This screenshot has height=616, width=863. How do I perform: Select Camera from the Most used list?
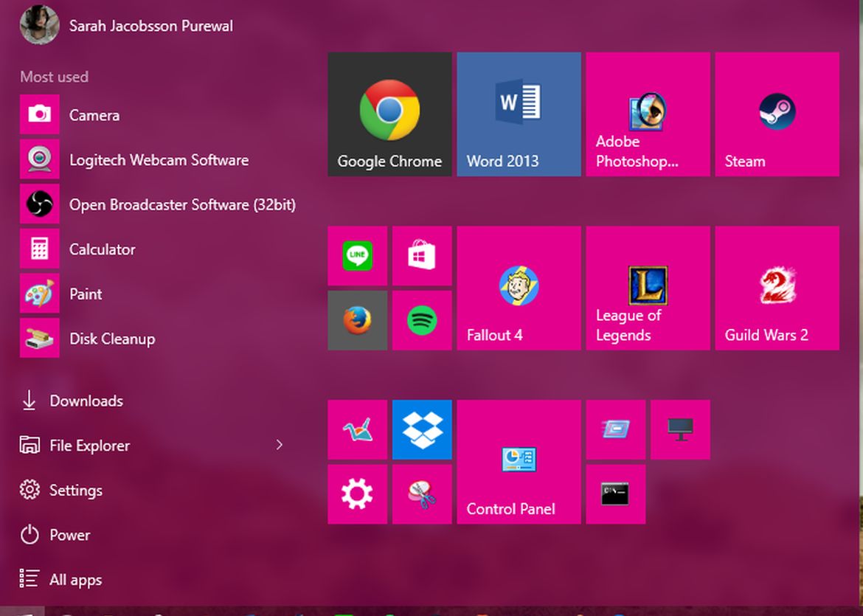94,115
